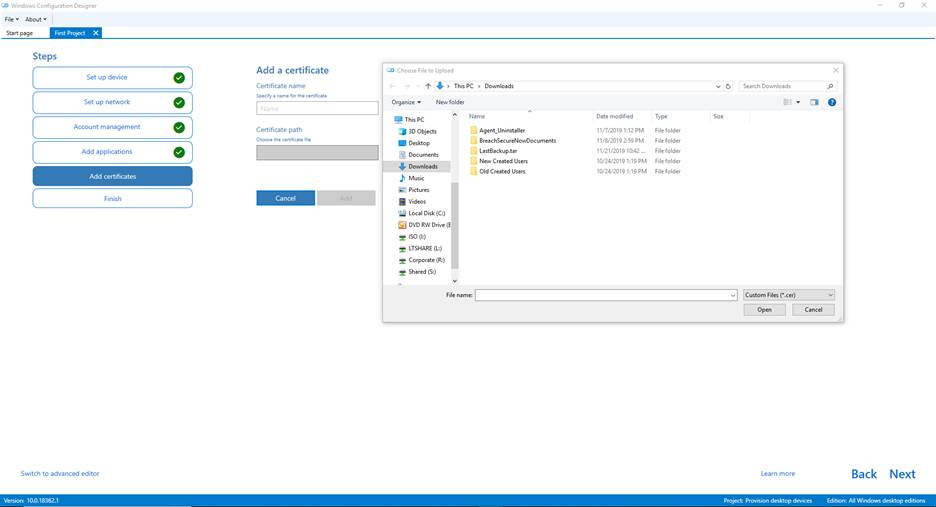Click the Open button in file dialog
The height and width of the screenshot is (507, 936).
coord(765,310)
